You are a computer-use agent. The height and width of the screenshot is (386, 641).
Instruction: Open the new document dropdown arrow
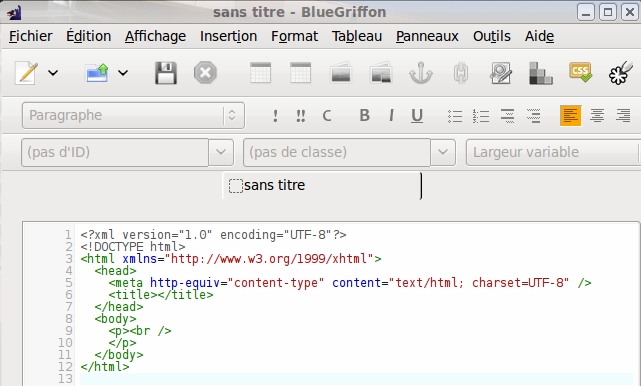click(x=53, y=73)
